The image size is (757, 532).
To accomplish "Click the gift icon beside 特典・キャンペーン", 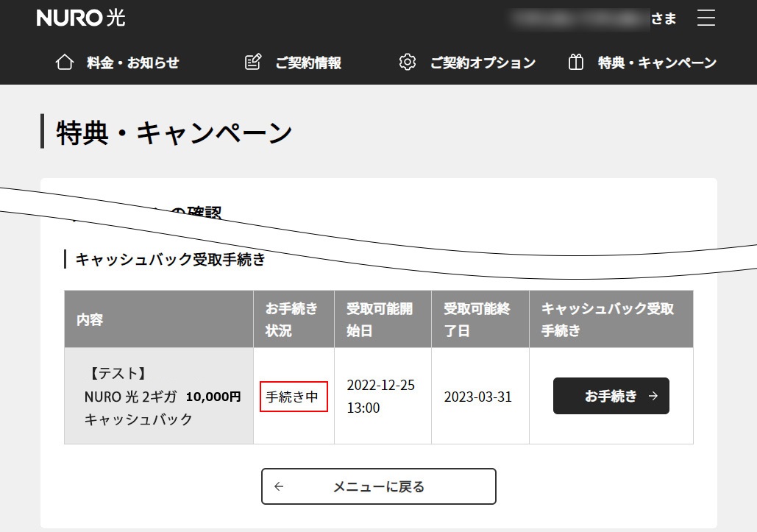I will [x=576, y=62].
